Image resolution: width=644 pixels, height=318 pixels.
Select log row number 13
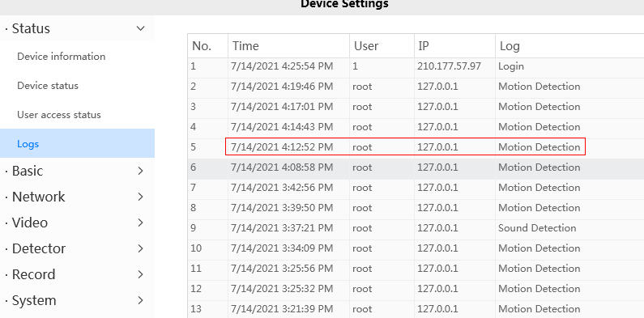point(416,309)
